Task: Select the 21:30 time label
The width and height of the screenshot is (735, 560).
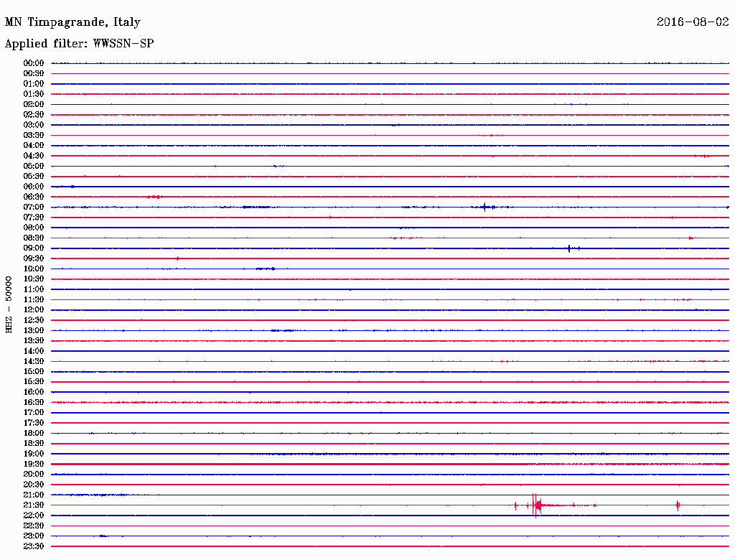Action: [34, 505]
